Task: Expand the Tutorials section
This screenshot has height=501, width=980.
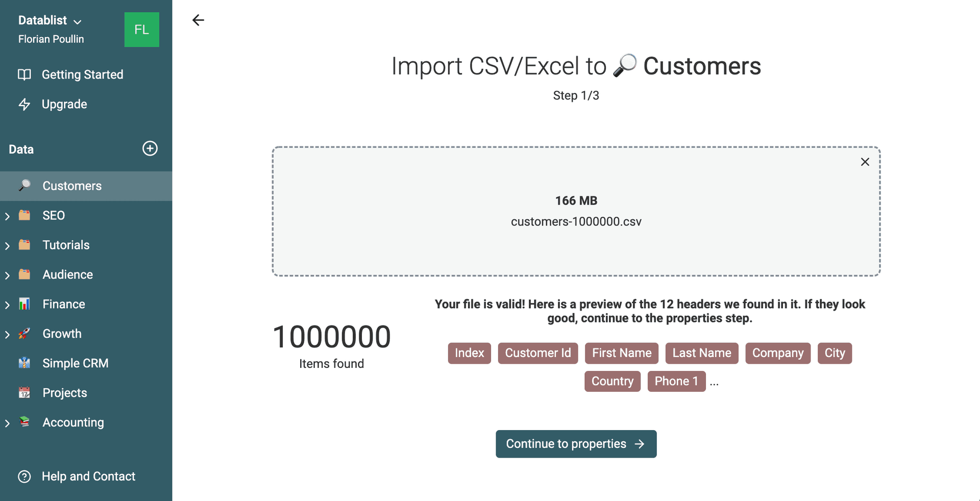Action: pos(7,245)
